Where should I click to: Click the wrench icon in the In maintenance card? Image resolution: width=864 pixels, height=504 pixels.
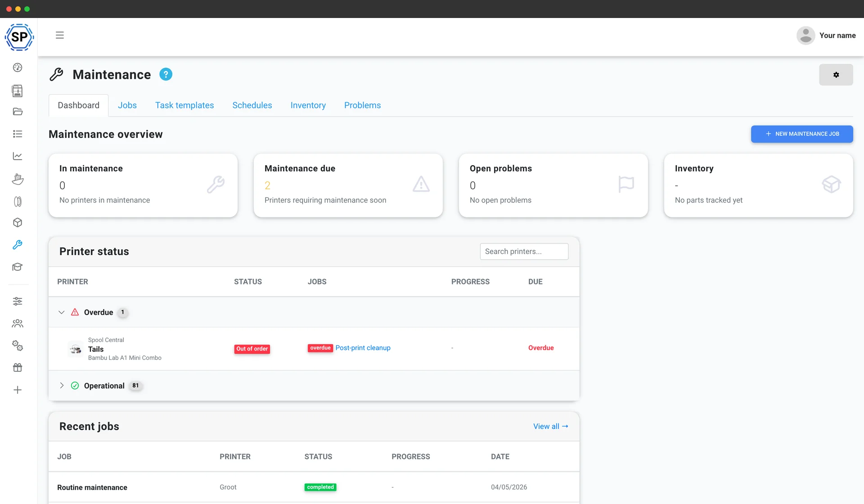[x=216, y=184]
